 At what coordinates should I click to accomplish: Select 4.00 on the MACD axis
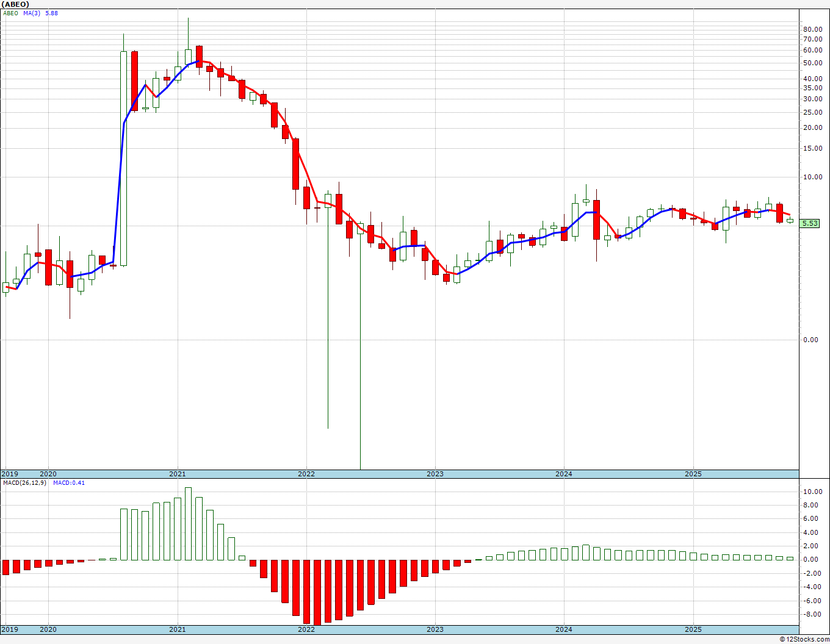[x=812, y=532]
